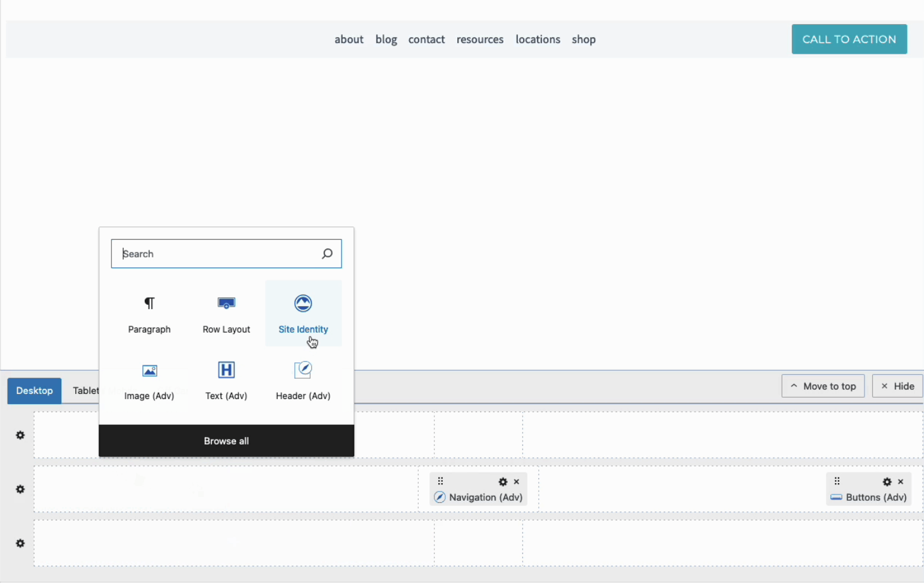Image resolution: width=924 pixels, height=583 pixels.
Task: Open middle header row settings gear
Action: coord(20,489)
